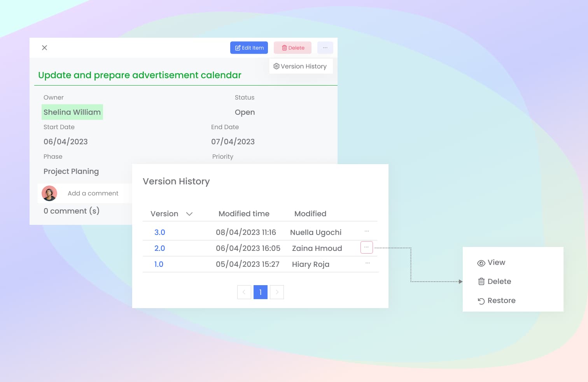The width and height of the screenshot is (588, 382).
Task: Open Version History from dropdown menu
Action: (300, 66)
